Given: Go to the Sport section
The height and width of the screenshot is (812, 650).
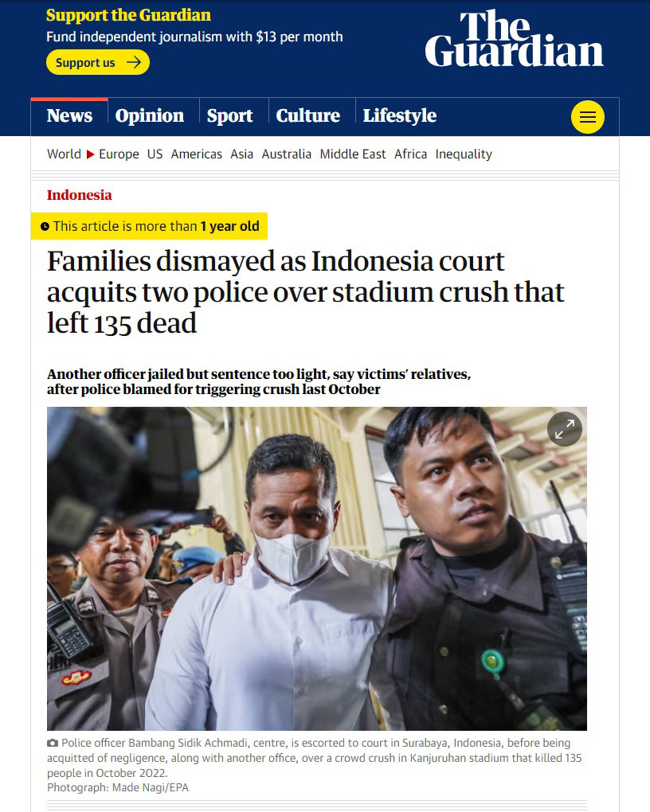Looking at the screenshot, I should click(x=229, y=115).
